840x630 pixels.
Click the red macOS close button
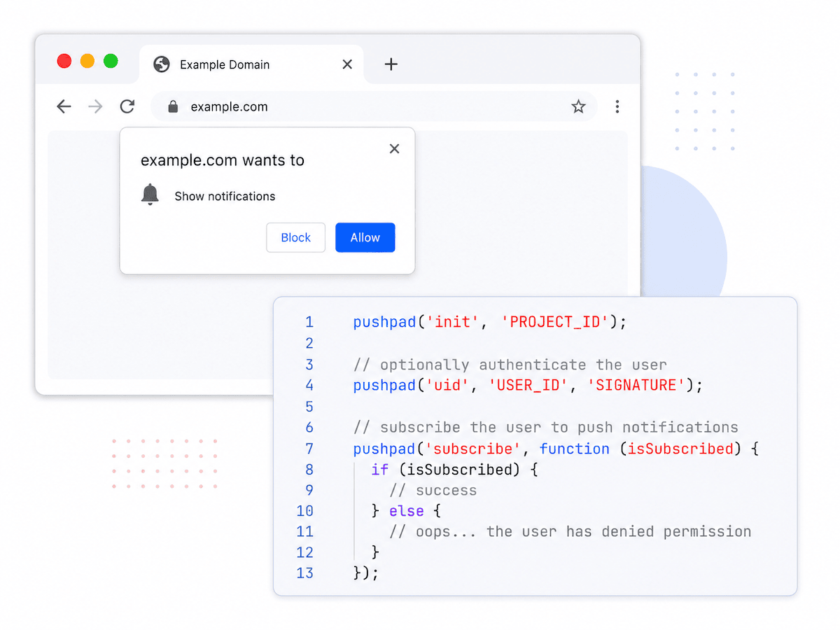tap(64, 61)
